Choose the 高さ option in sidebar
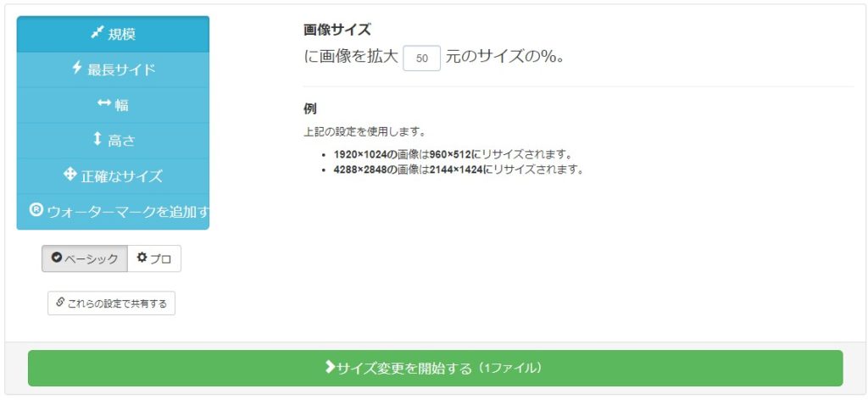The height and width of the screenshot is (400, 868). 113,140
